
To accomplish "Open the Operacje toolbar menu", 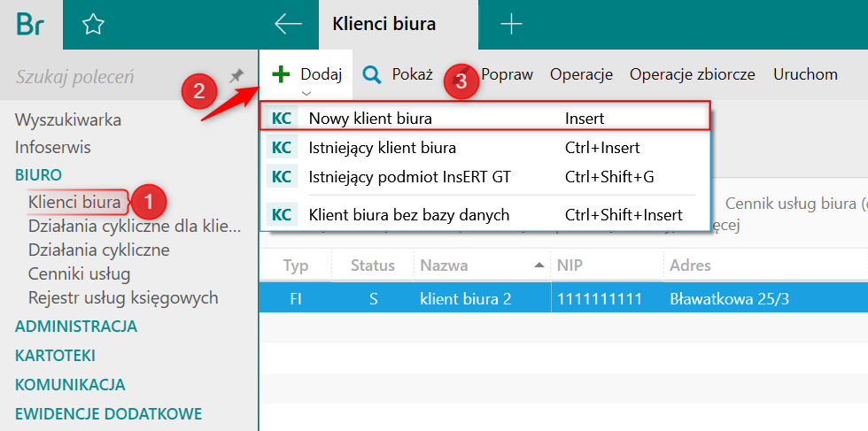I will tap(581, 74).
